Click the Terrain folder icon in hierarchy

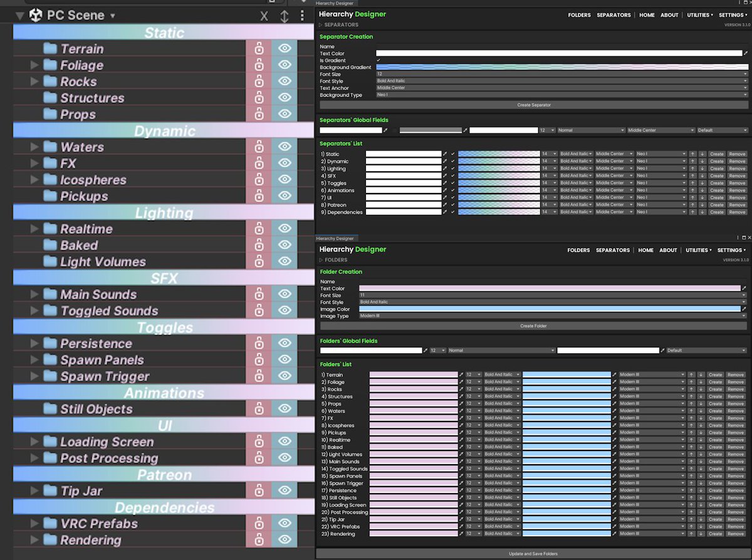tap(50, 48)
